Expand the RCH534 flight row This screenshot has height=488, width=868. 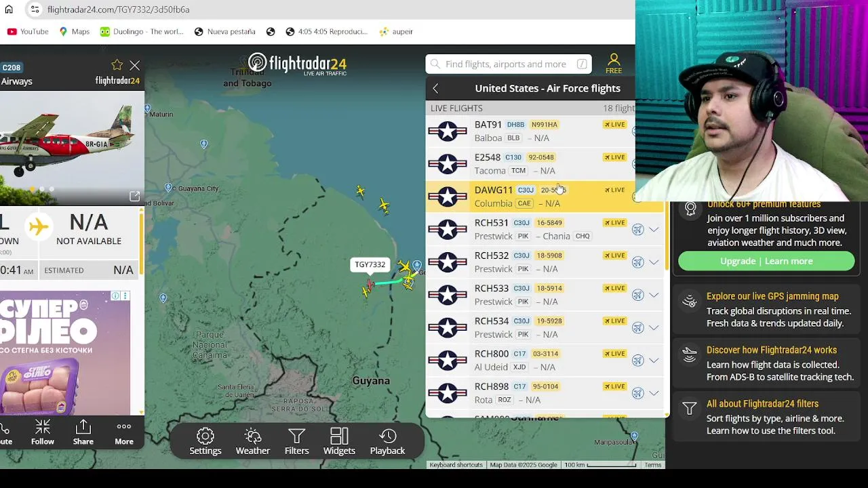(654, 327)
